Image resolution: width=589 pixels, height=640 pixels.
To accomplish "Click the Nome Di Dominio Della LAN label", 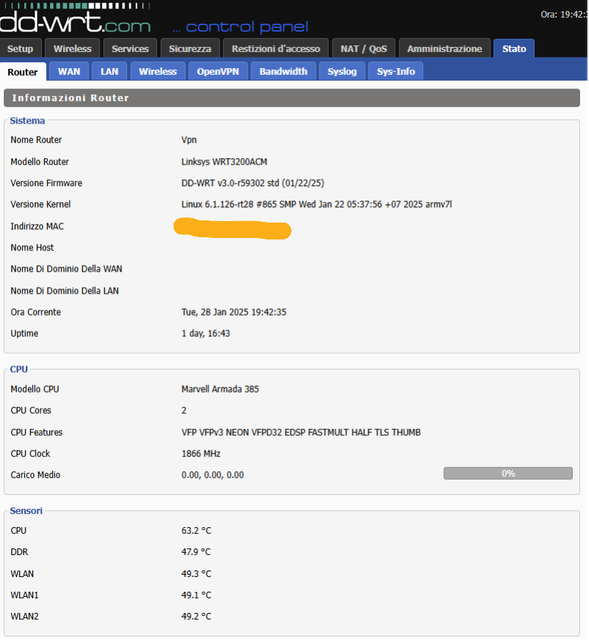I will [x=64, y=291].
